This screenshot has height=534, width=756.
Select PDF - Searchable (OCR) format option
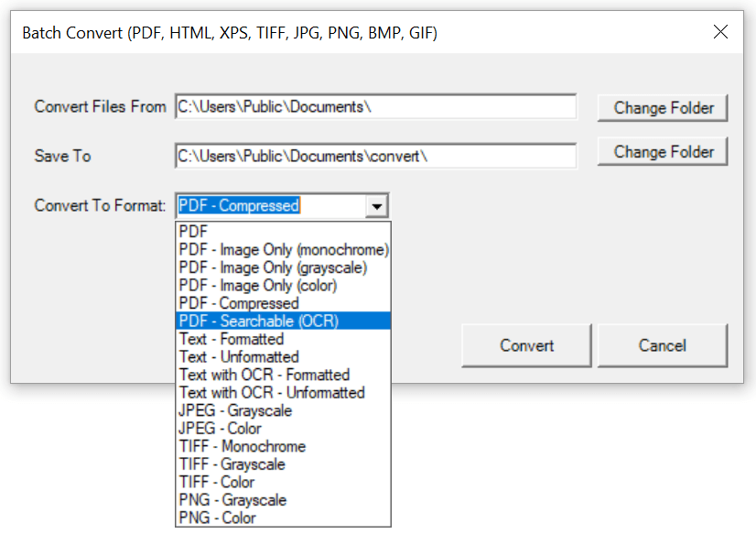click(x=257, y=321)
